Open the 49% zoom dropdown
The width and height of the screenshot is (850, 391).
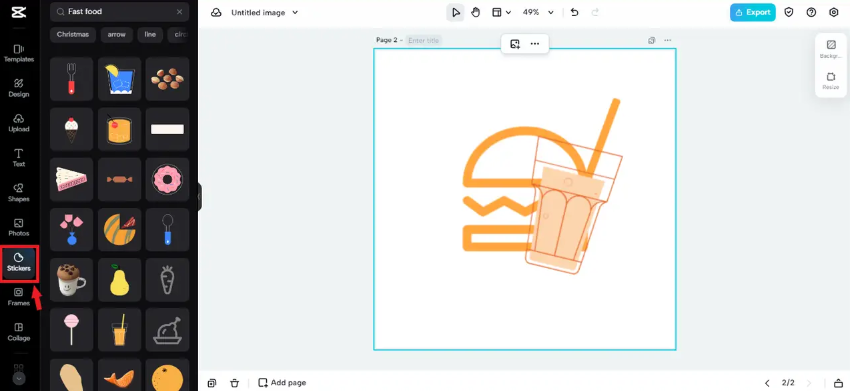pyautogui.click(x=538, y=12)
